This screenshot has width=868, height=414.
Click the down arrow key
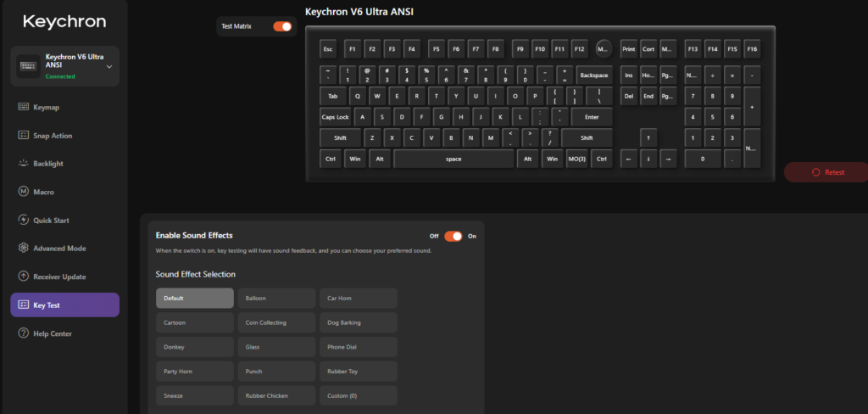648,159
